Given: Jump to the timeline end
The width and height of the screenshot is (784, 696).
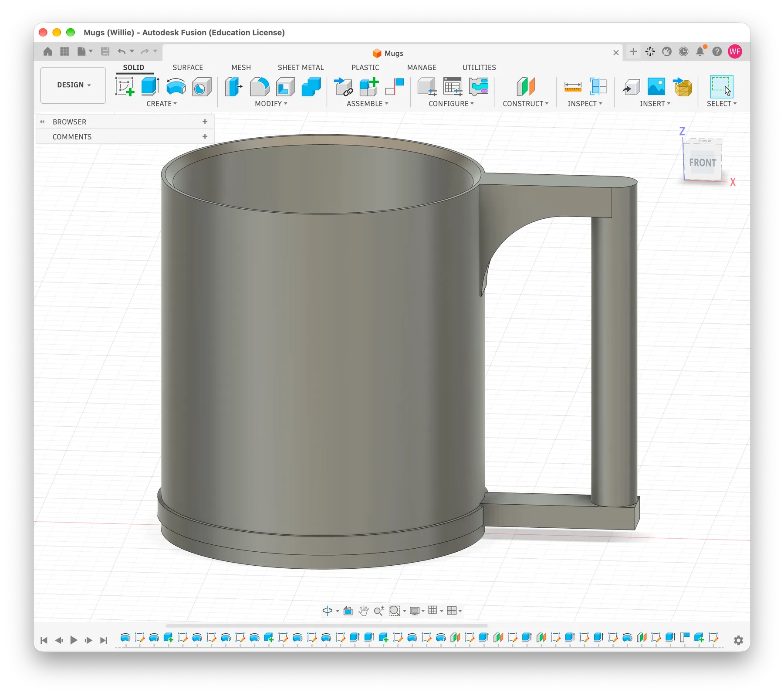Looking at the screenshot, I should (x=104, y=640).
